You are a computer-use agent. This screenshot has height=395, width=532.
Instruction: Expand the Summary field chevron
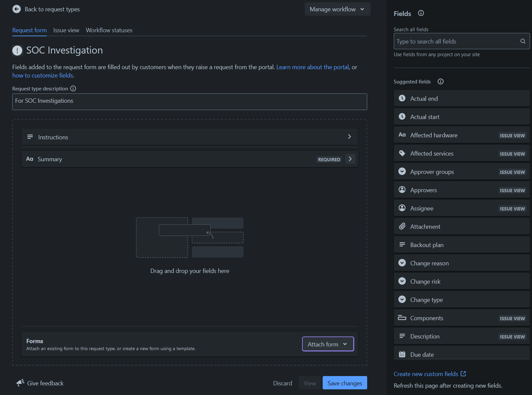coord(350,159)
